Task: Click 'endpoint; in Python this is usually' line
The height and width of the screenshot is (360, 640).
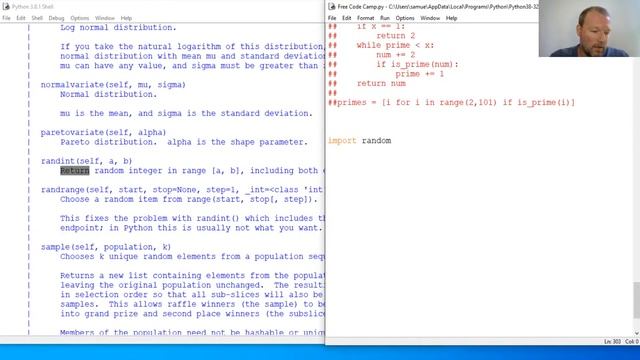Action: [x=191, y=228]
